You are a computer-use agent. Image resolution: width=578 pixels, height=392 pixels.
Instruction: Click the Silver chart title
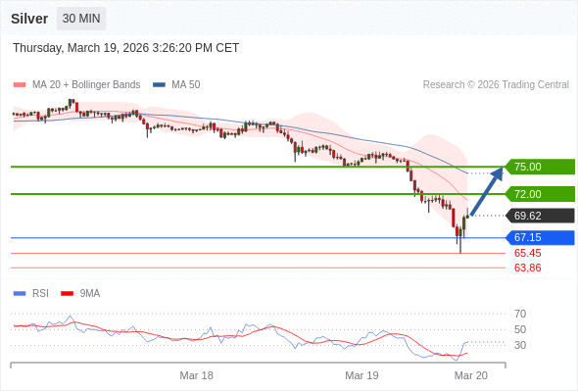[x=29, y=19]
